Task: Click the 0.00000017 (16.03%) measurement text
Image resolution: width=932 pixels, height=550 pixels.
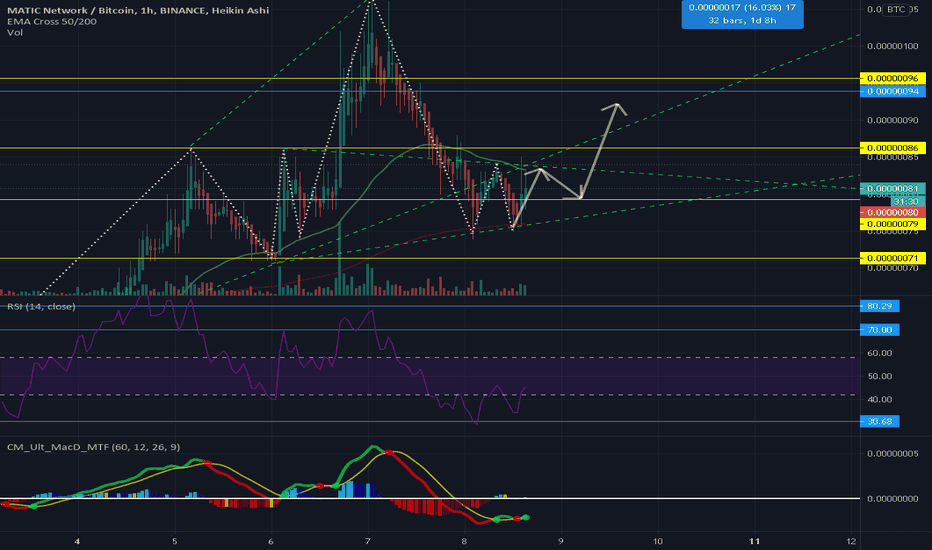Action: click(x=742, y=8)
